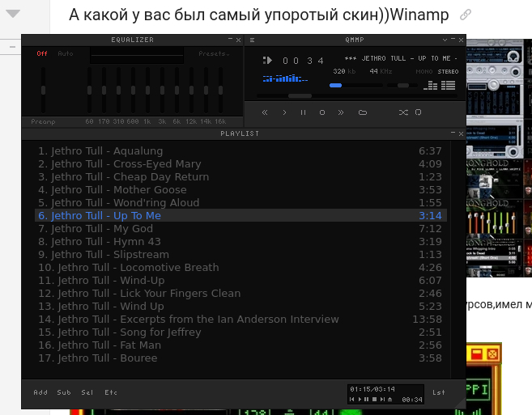The image size is (532, 415).
Task: Select track 5 Wond'ring Aloud
Action: click(x=240, y=203)
